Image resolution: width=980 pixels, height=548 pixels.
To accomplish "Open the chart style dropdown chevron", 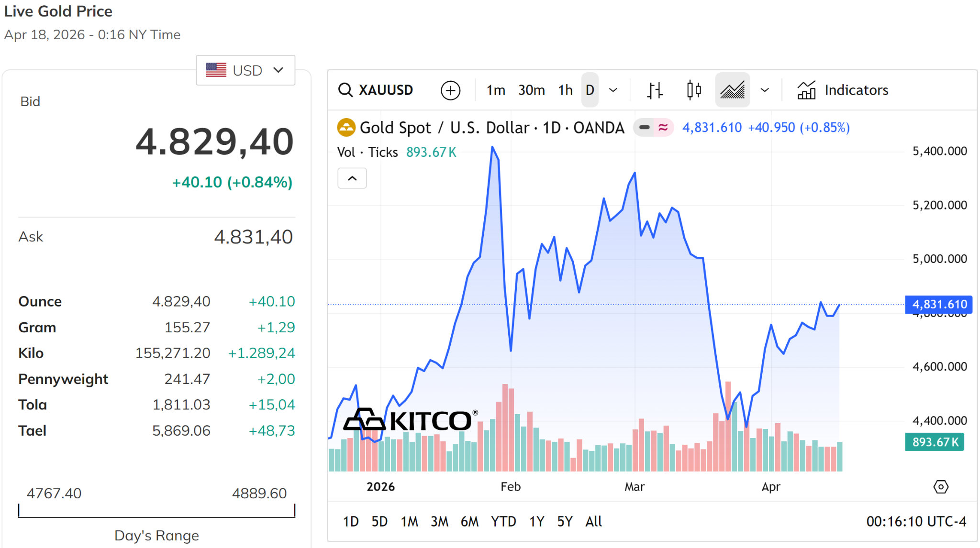I will point(764,90).
